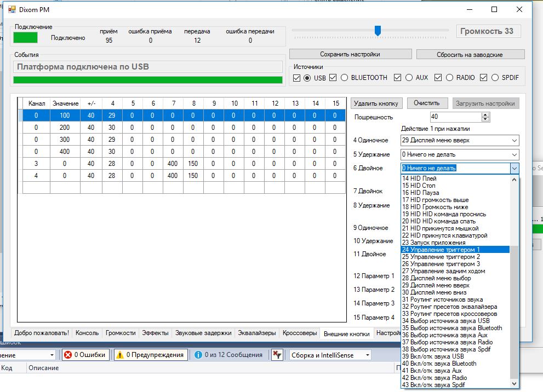Open the Сборка и IntelliSense dropdown
This screenshot has width=543, height=392.
[x=329, y=355]
